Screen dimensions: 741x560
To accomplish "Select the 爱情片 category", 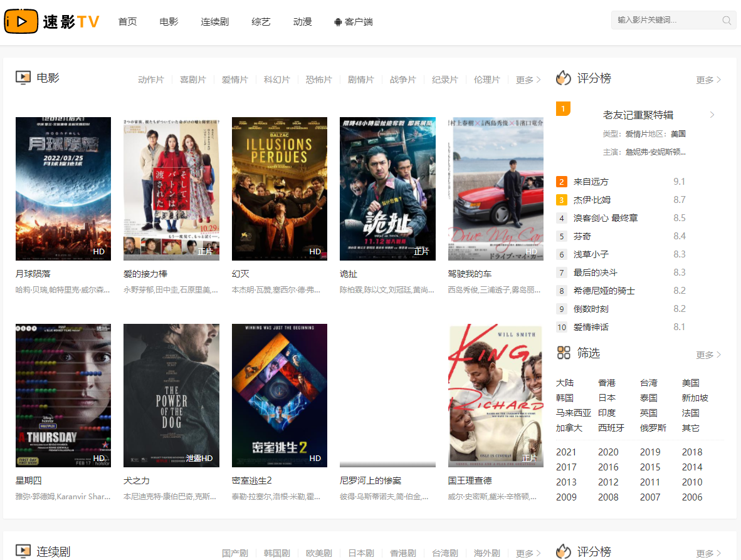I will pyautogui.click(x=235, y=80).
